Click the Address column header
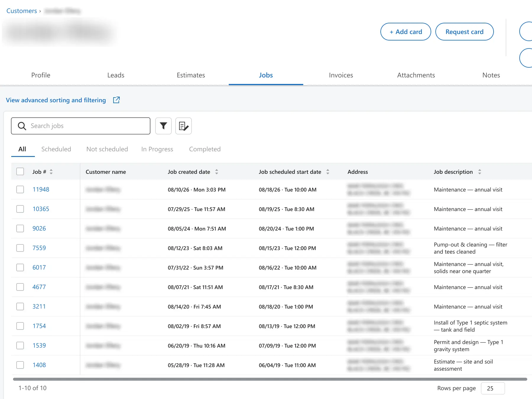 pos(358,172)
